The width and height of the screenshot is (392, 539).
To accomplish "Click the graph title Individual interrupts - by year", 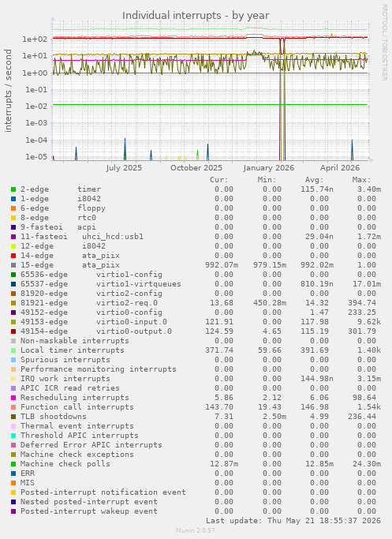I will click(x=196, y=16).
